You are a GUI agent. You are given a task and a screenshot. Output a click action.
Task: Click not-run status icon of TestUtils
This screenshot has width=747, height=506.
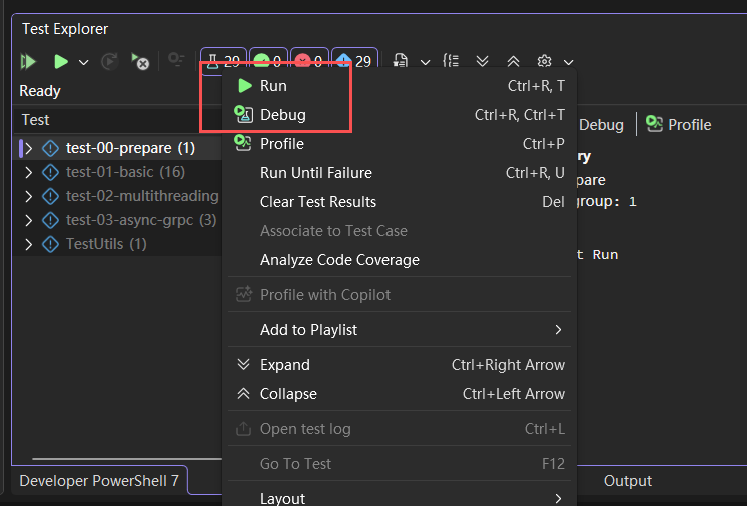pyautogui.click(x=50, y=244)
